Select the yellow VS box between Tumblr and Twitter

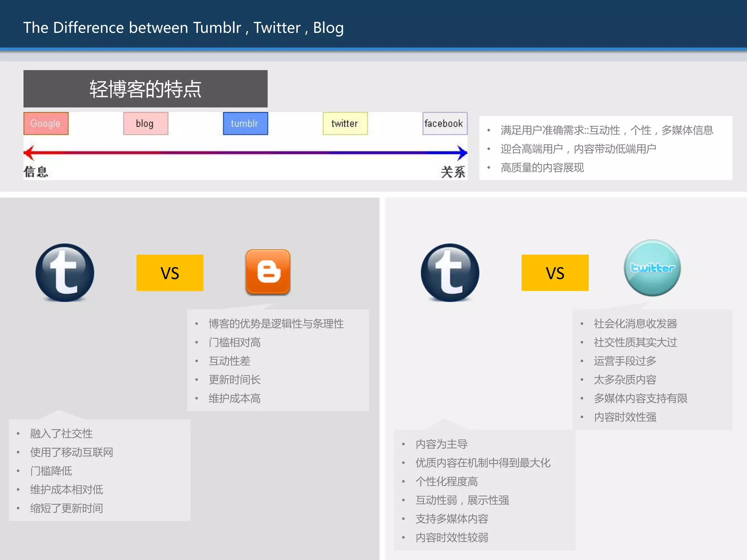[x=555, y=273]
